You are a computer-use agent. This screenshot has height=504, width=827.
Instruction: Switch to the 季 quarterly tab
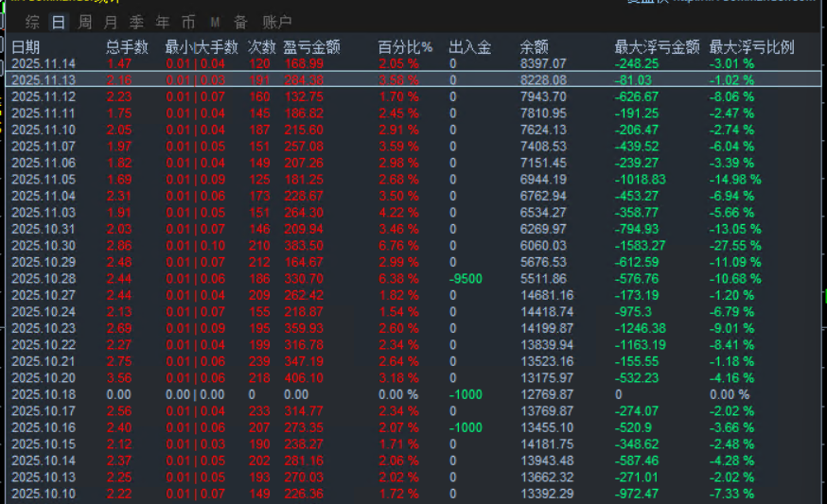click(x=136, y=22)
